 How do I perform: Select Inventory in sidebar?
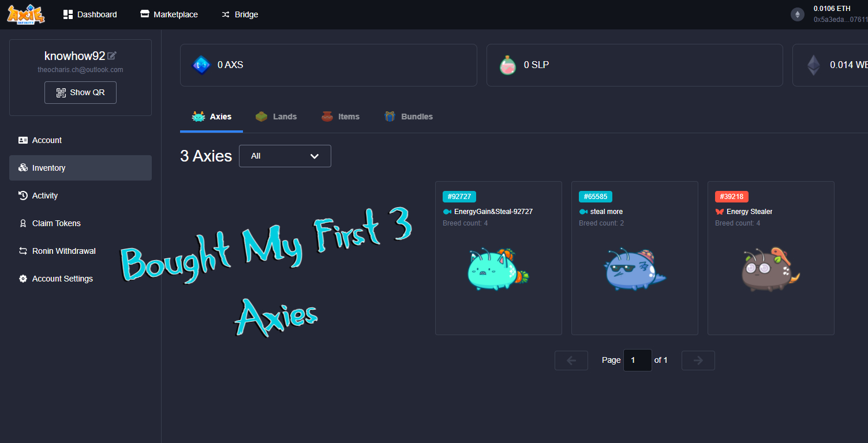[80, 168]
